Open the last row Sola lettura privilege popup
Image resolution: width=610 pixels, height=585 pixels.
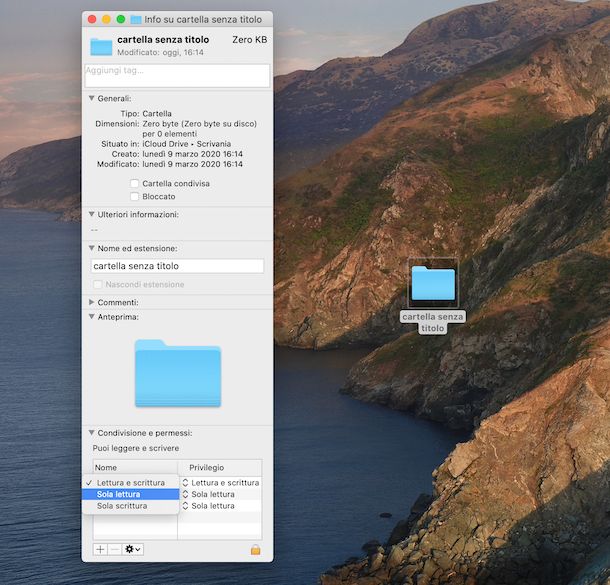tap(185, 506)
